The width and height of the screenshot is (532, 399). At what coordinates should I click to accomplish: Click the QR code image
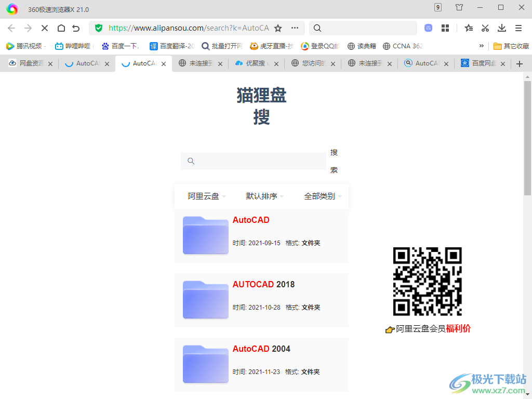tap(428, 281)
